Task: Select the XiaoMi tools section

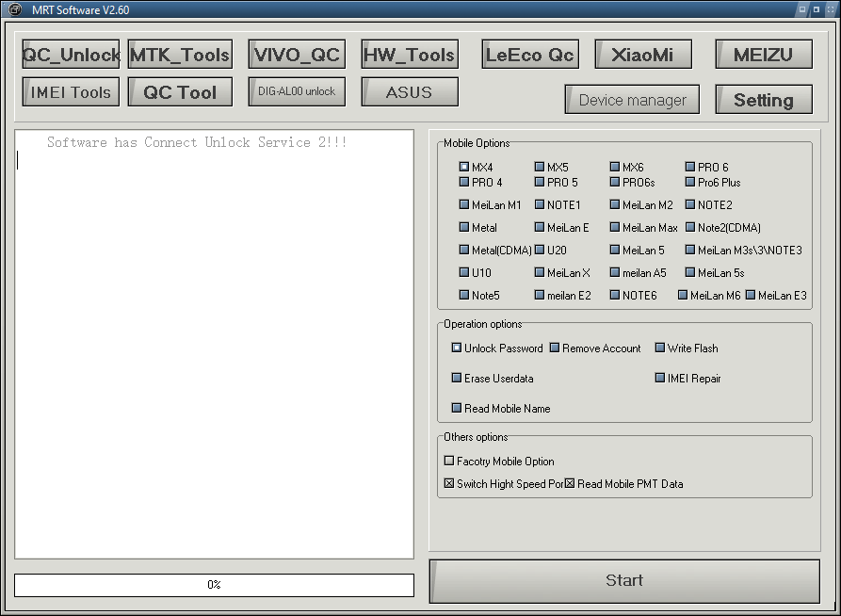Action: point(642,54)
